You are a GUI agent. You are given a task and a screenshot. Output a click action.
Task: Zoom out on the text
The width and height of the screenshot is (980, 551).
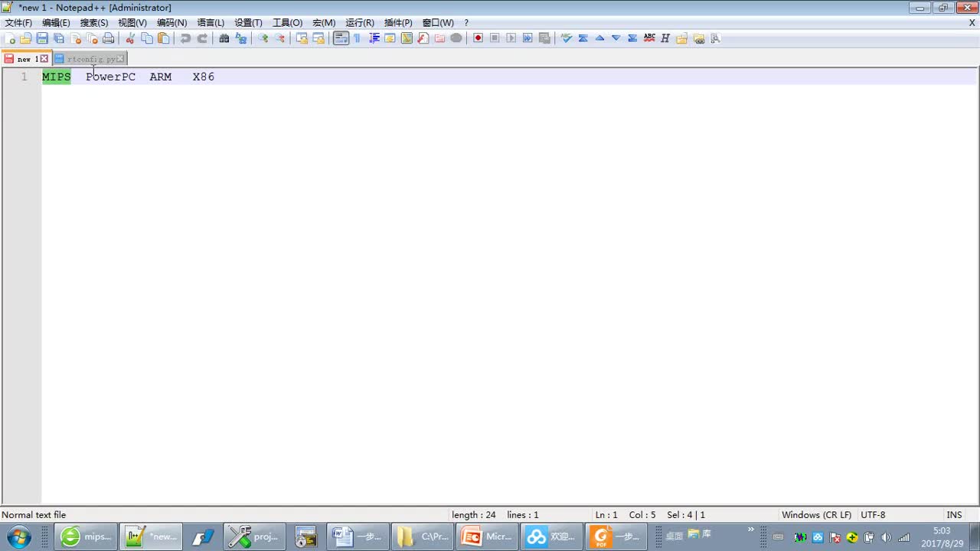[x=279, y=38]
